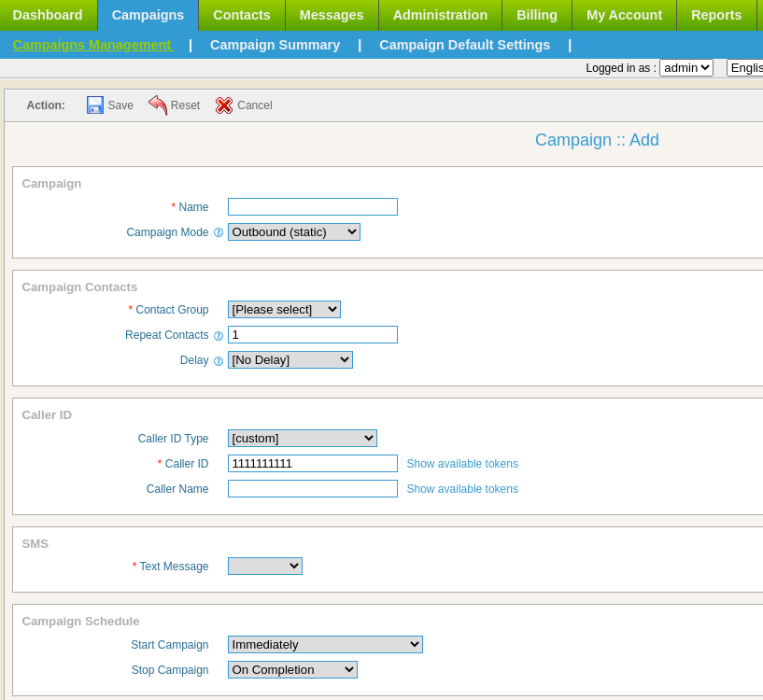Select the Administration tab
Screen dimensions: 763x700
441,15
